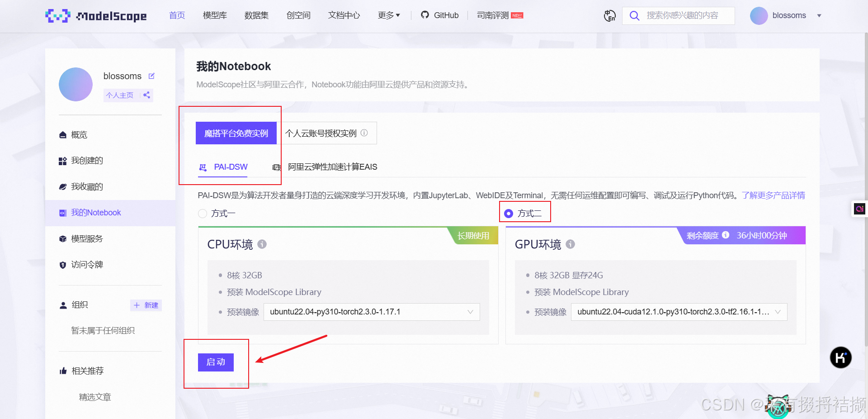This screenshot has width=868, height=419.
Task: Click the search magnifier icon
Action: click(x=634, y=16)
